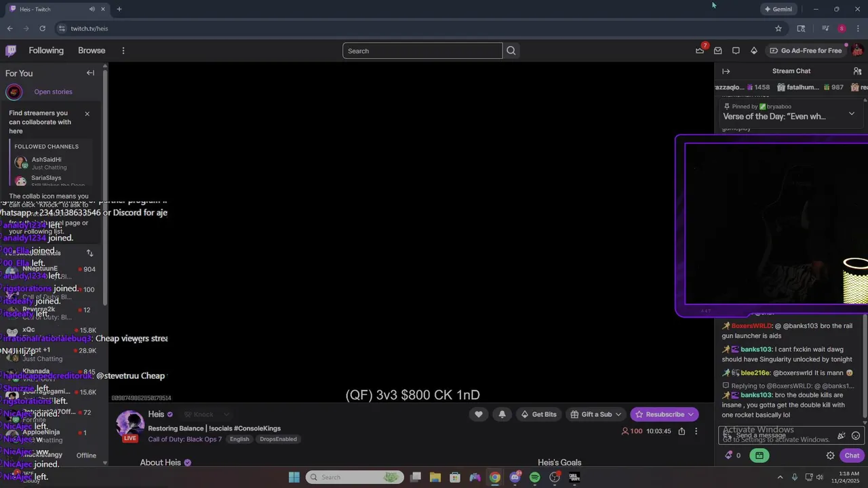Dismiss the Find streamers collaborate tip
Screen dimensions: 868x488
point(87,113)
